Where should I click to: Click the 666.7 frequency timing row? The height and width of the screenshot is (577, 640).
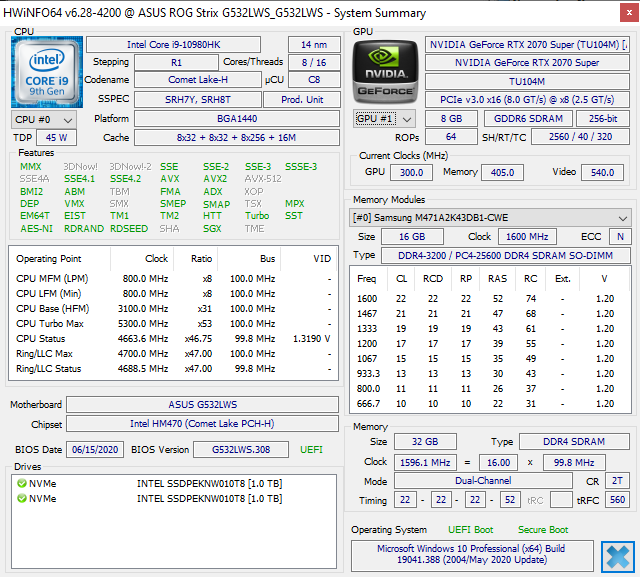489,404
